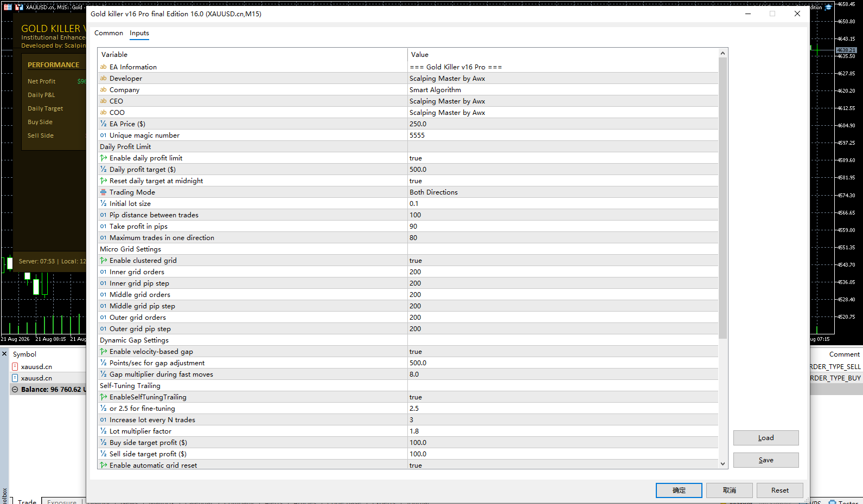Click the balance circle icon in trade panel

[15, 390]
